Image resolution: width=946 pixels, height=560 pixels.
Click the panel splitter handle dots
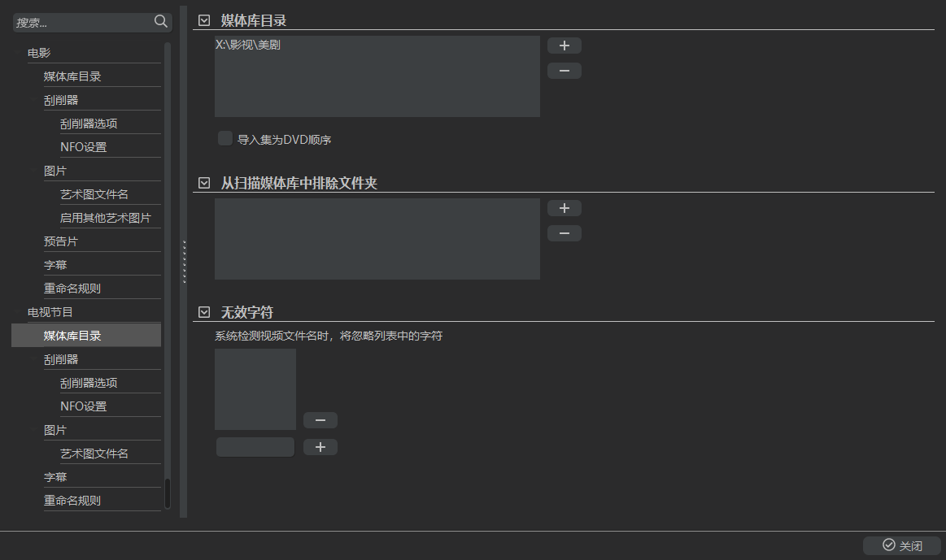tap(185, 262)
